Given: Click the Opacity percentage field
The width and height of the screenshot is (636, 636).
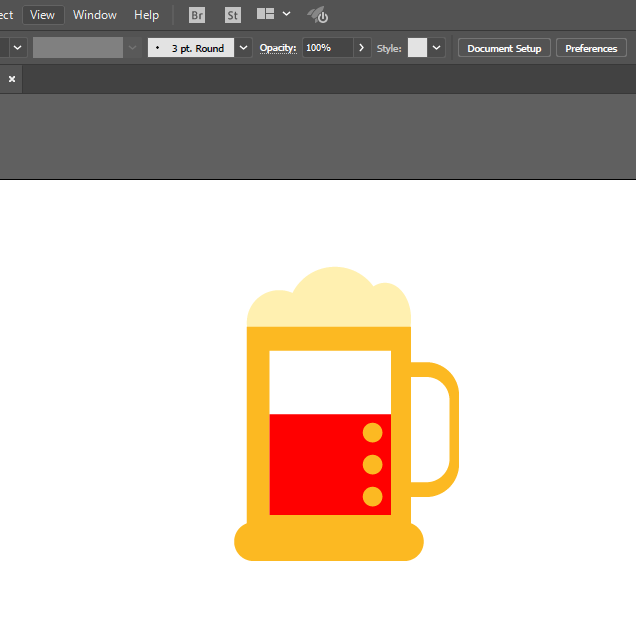Looking at the screenshot, I should coord(326,48).
